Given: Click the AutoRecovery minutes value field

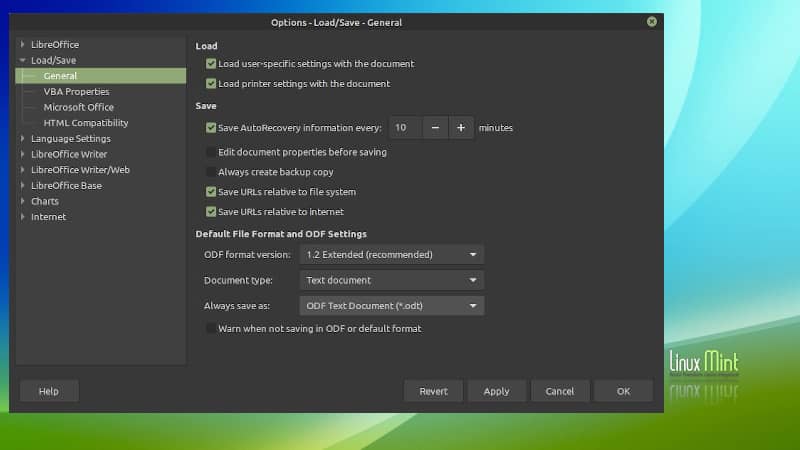Looking at the screenshot, I should 406,128.
